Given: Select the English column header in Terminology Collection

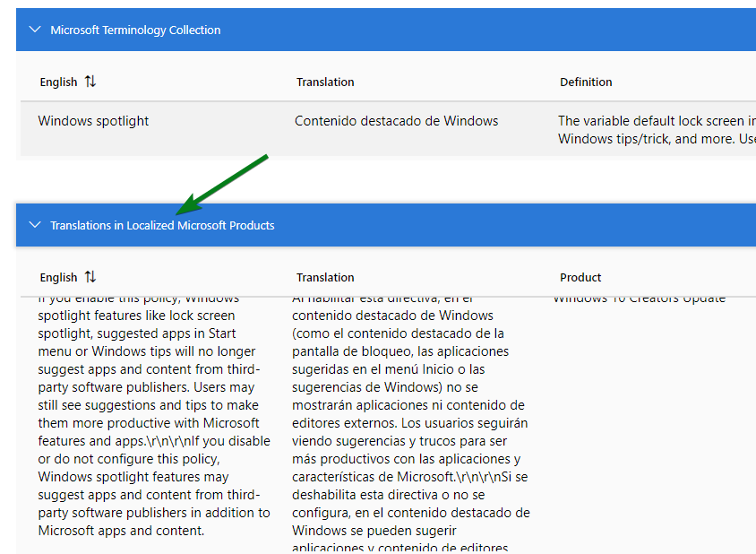Looking at the screenshot, I should [58, 82].
